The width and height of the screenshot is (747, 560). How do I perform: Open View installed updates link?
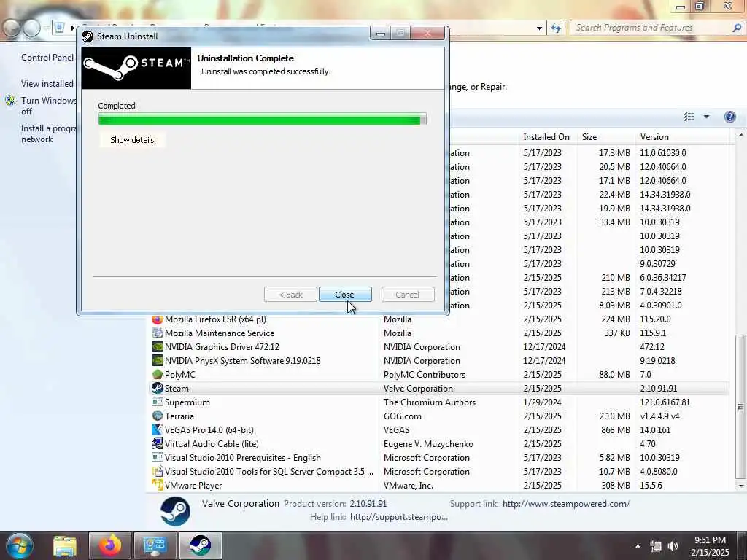(47, 84)
